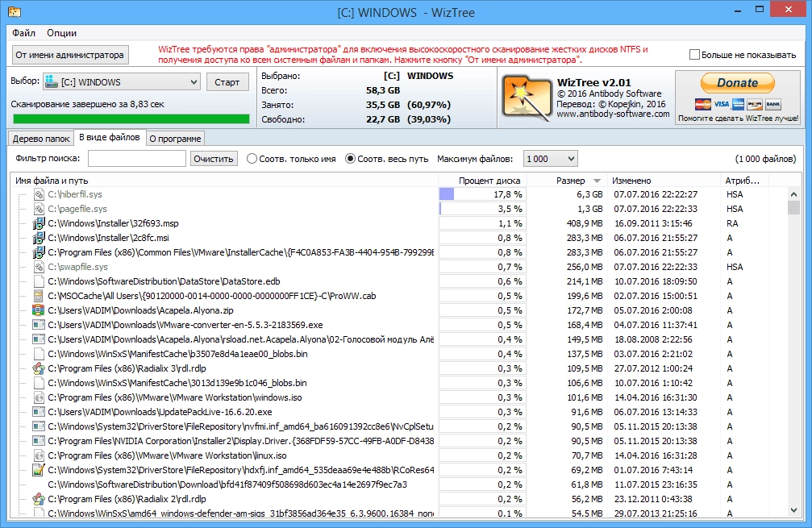This screenshot has height=528, width=812.
Task: Click the "От имени администратора" button
Action: coord(69,54)
